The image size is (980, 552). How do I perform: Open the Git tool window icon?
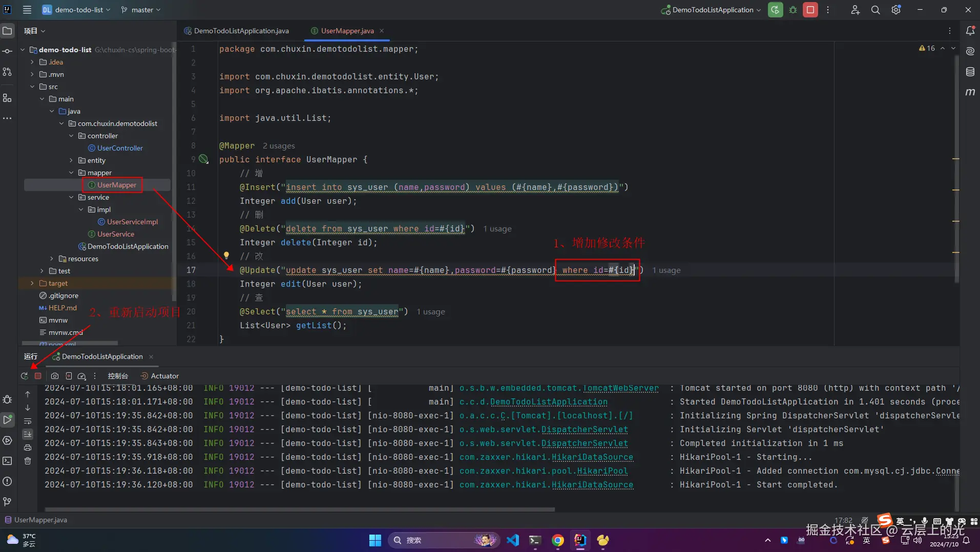7,502
